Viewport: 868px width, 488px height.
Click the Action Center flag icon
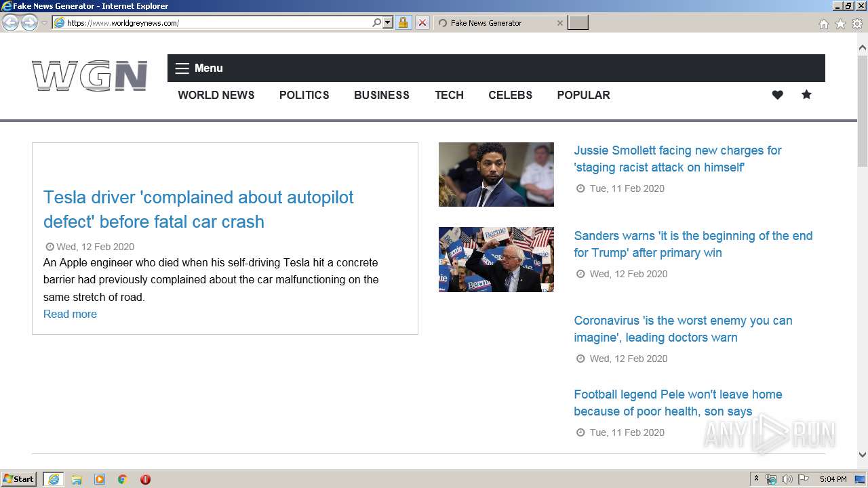[804, 479]
